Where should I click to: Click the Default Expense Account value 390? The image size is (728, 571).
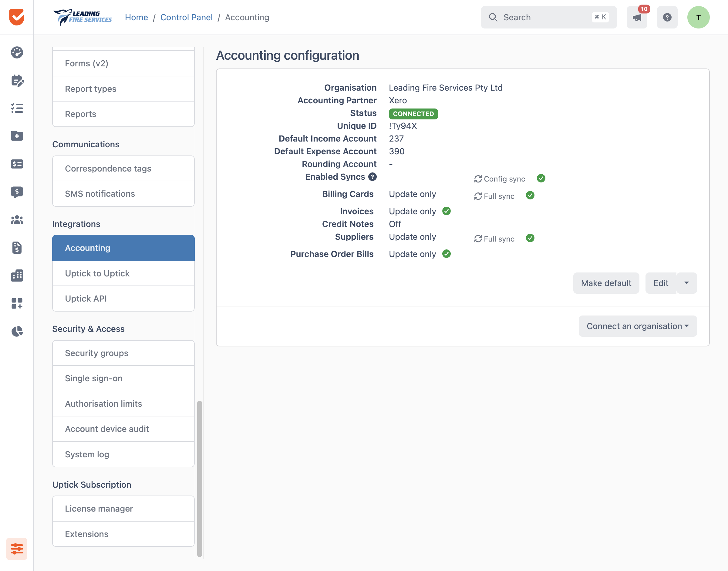396,152
